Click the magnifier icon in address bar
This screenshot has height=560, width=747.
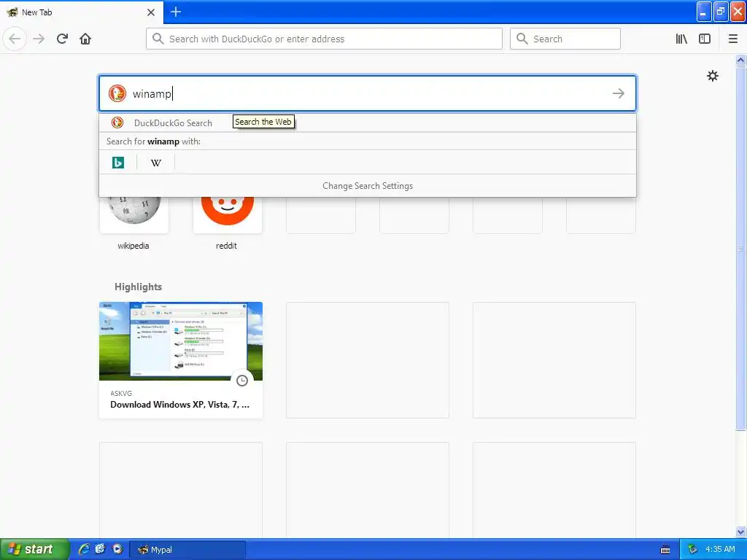(x=158, y=39)
